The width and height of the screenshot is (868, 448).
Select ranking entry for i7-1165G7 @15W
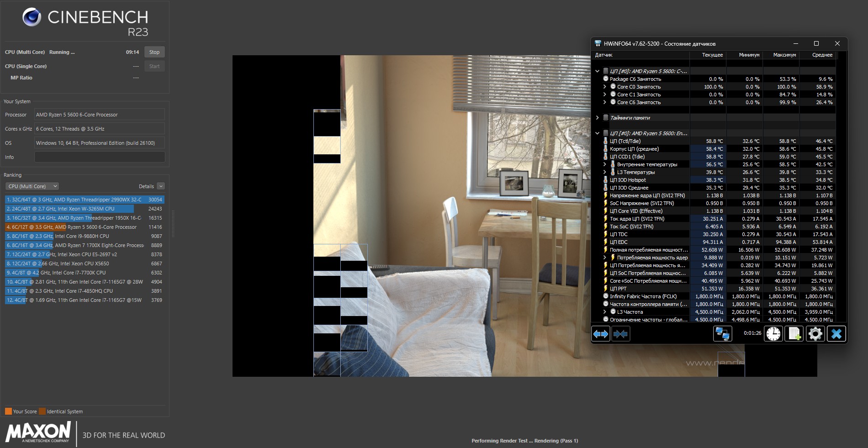tap(85, 300)
